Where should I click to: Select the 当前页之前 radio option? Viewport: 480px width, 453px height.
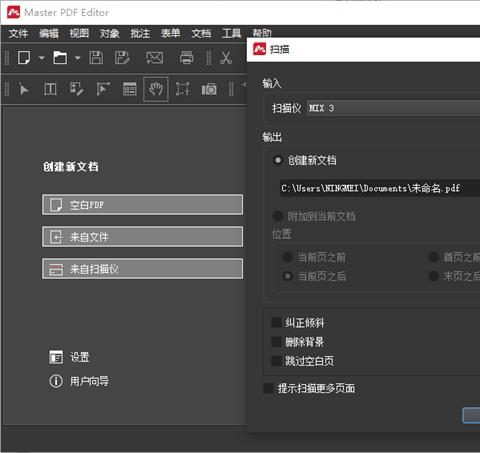(287, 257)
